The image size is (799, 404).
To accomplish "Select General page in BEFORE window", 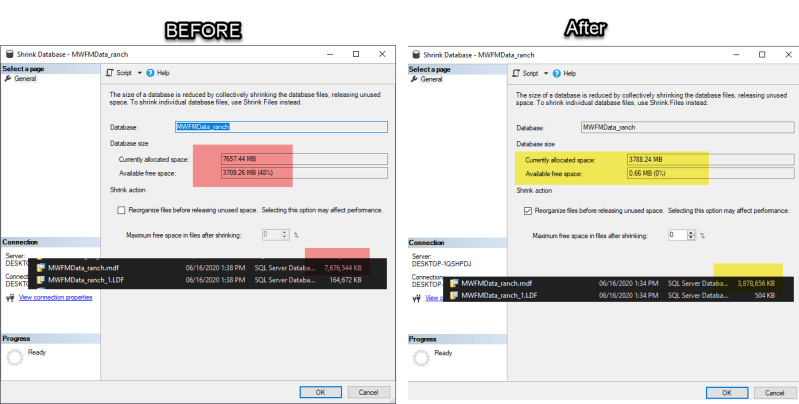I will pos(25,78).
